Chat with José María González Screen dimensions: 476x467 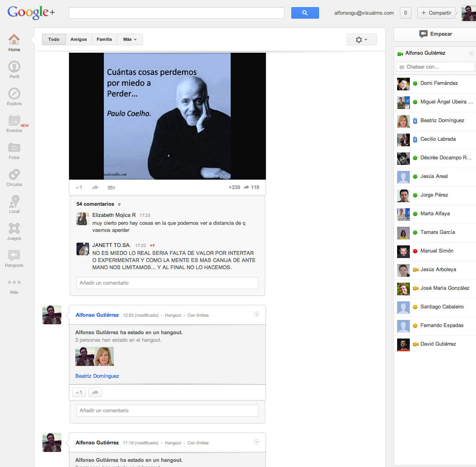click(x=435, y=288)
